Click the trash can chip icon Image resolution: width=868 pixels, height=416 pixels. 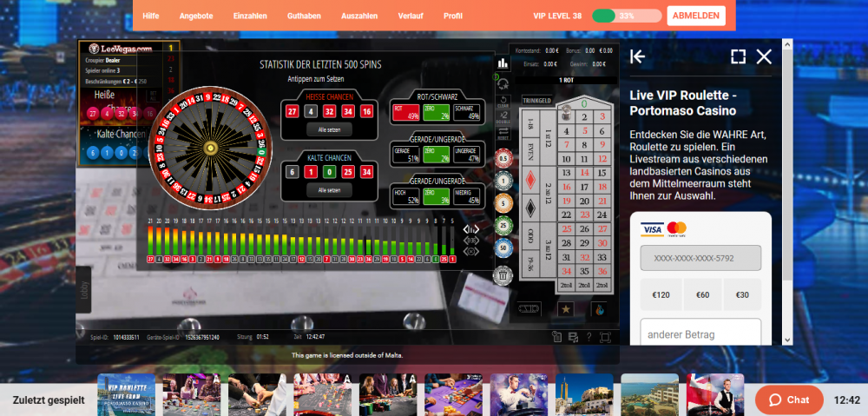503,274
